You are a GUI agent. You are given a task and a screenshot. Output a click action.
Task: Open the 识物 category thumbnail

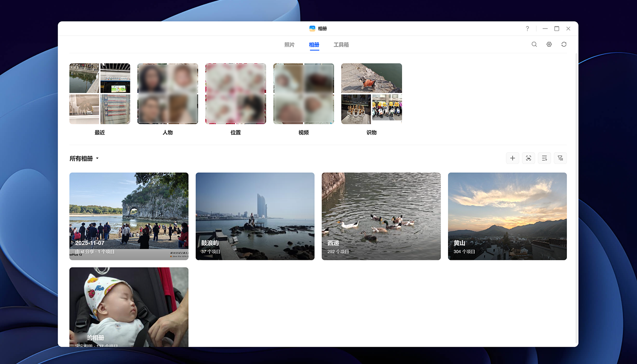pyautogui.click(x=372, y=94)
